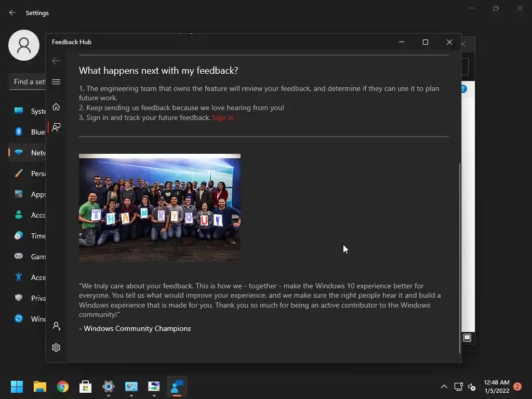
Task: Open Feedback Hub hamburger navigation menu
Action: pos(56,82)
